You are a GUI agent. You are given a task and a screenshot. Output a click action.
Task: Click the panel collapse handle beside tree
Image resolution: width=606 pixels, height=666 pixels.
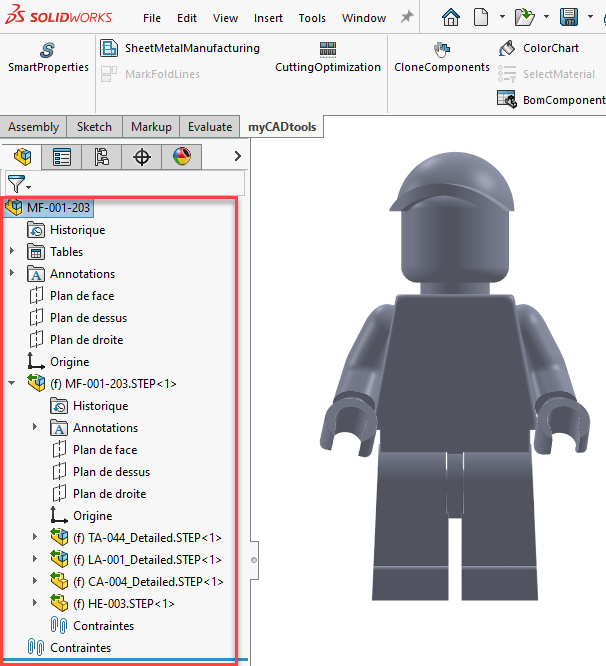(x=254, y=560)
